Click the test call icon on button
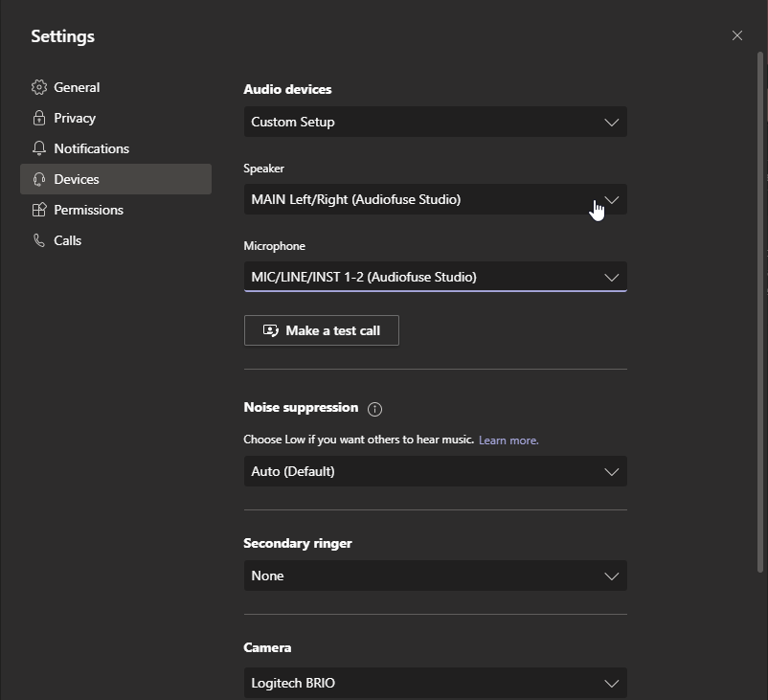 click(271, 330)
